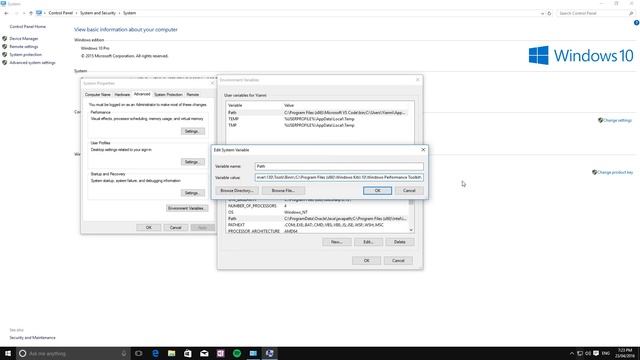This screenshot has width=640, height=360.
Task: Open Remote settings link
Action: click(24, 47)
